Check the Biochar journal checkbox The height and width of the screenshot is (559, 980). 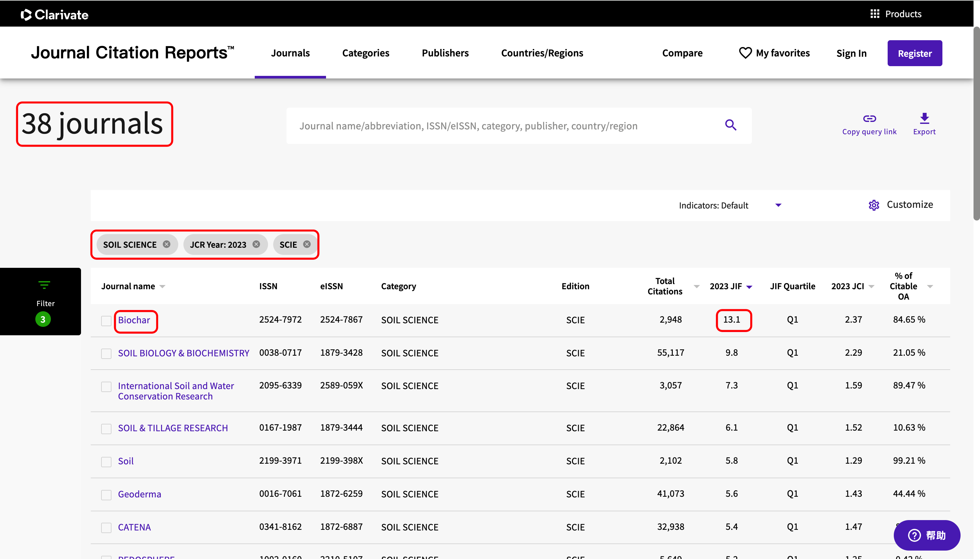point(106,321)
